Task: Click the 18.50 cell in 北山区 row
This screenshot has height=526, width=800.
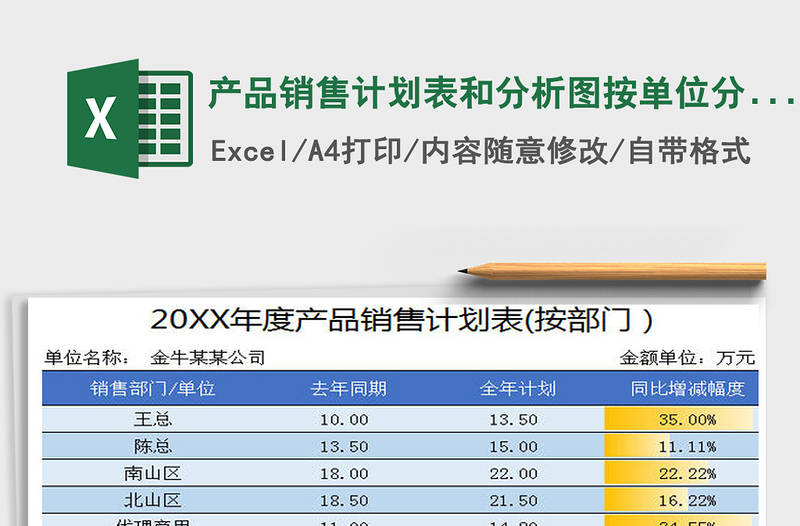Action: click(x=344, y=500)
